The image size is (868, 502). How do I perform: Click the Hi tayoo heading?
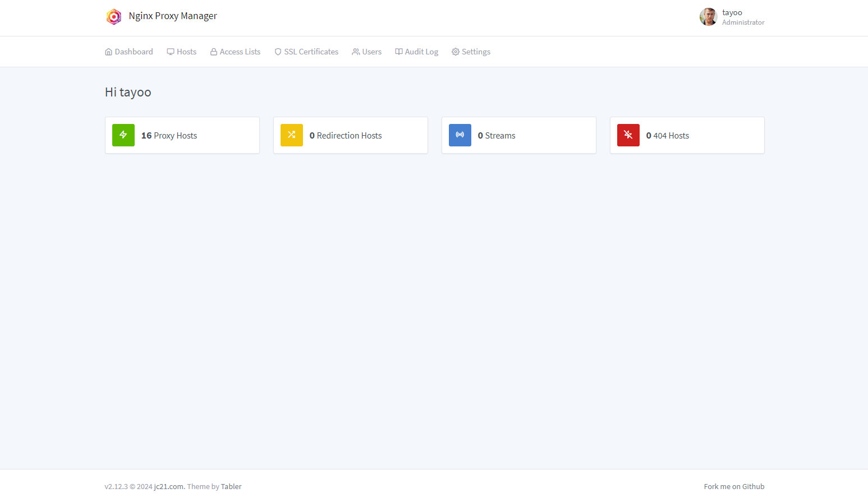coord(128,93)
